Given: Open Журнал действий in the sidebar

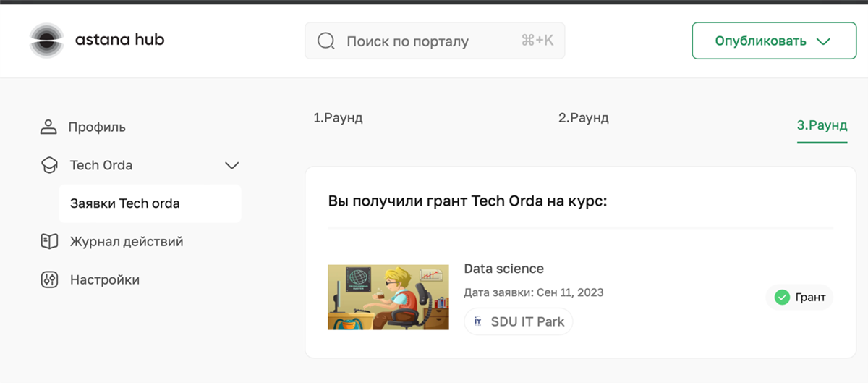Looking at the screenshot, I should [x=127, y=242].
